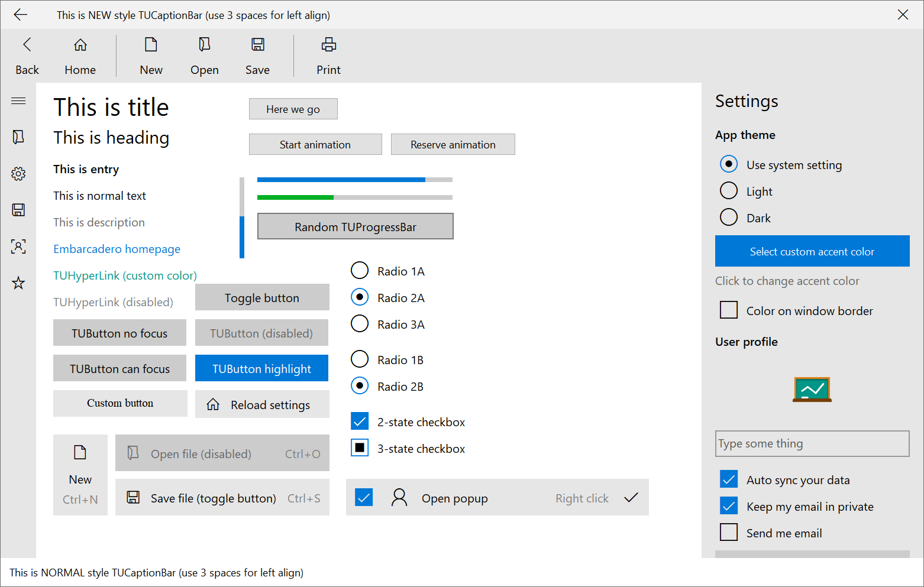Click the back arrow in caption bar
This screenshot has width=924, height=587.
[x=21, y=15]
